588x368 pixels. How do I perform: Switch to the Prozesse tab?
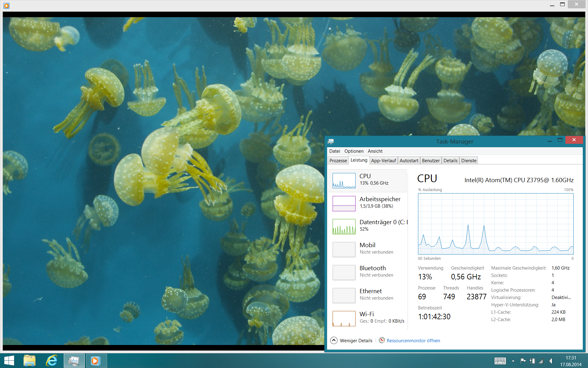[x=338, y=161]
